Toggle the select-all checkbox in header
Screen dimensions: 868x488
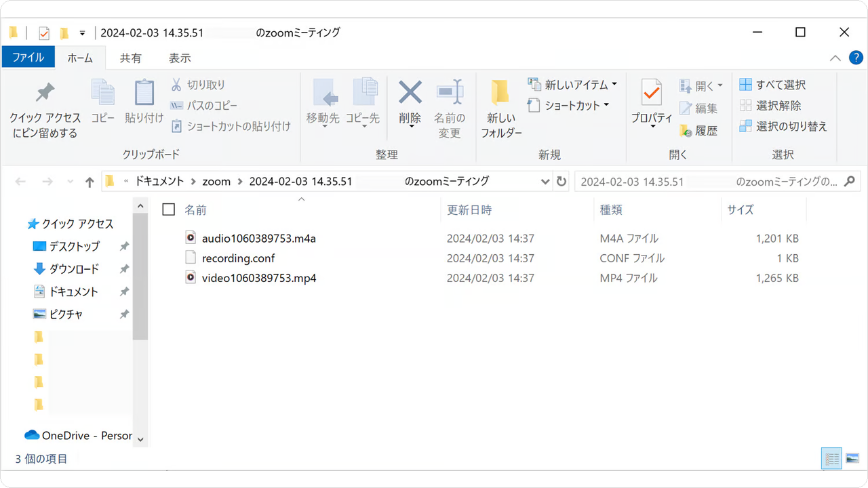(x=169, y=209)
